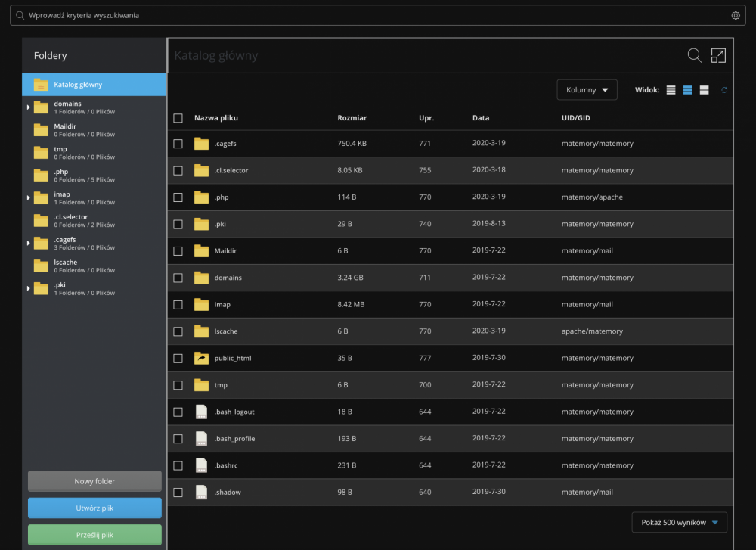
Task: Select the .shadow file checkbox
Action: point(178,493)
